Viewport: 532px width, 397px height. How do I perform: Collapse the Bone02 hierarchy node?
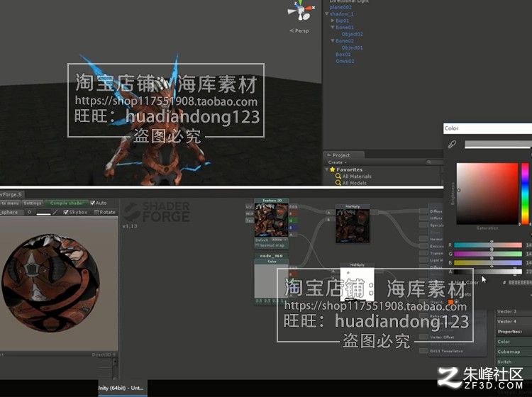click(x=333, y=40)
